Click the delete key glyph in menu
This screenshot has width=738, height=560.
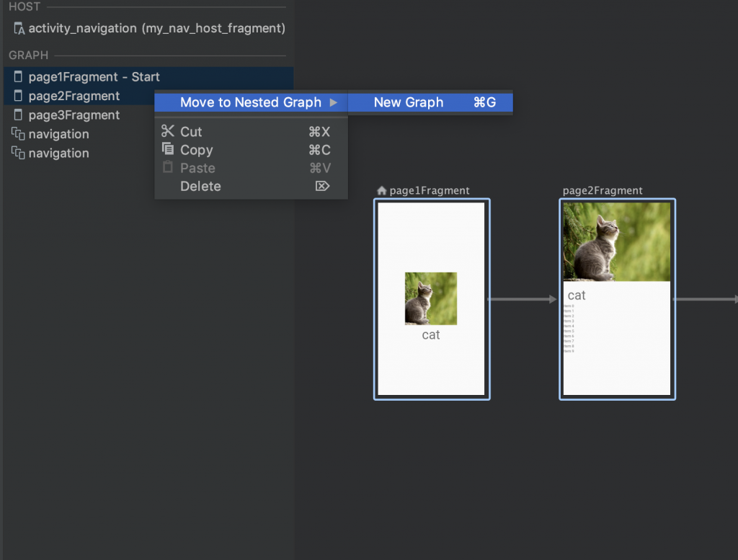(322, 186)
